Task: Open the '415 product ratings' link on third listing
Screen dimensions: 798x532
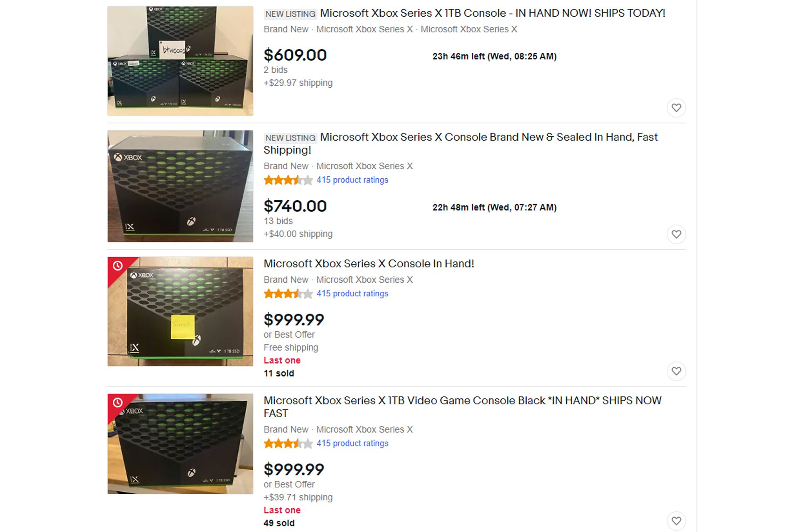Action: (x=352, y=293)
